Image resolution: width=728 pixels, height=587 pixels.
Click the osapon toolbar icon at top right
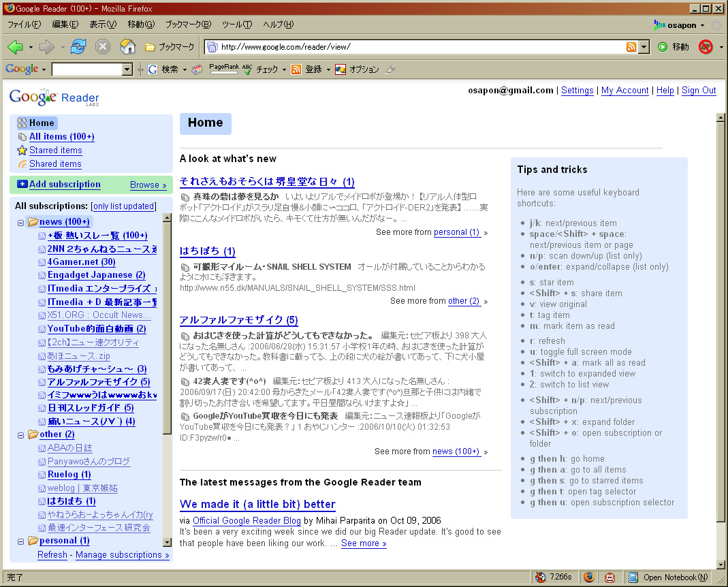tap(659, 25)
